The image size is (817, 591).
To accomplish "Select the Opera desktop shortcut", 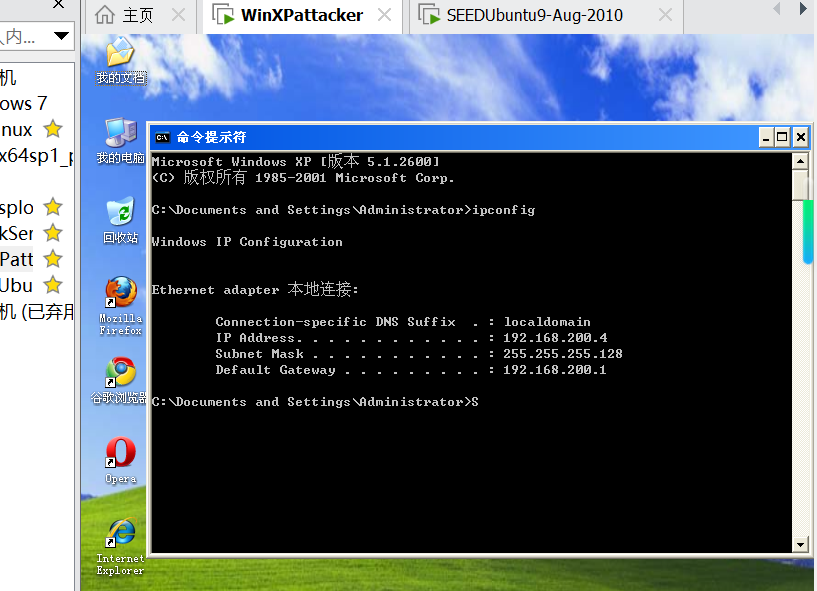I will coord(120,461).
